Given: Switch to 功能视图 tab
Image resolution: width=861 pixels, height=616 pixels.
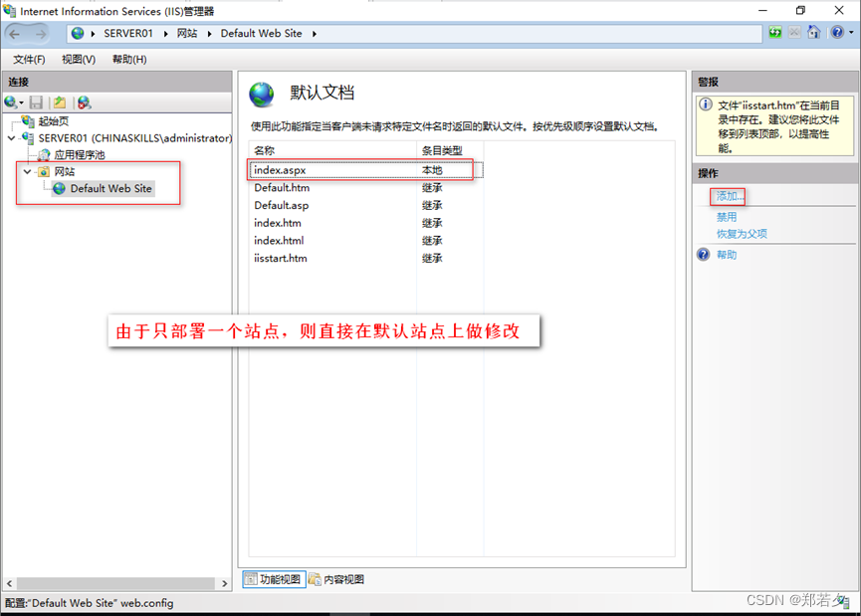Looking at the screenshot, I should (x=274, y=579).
